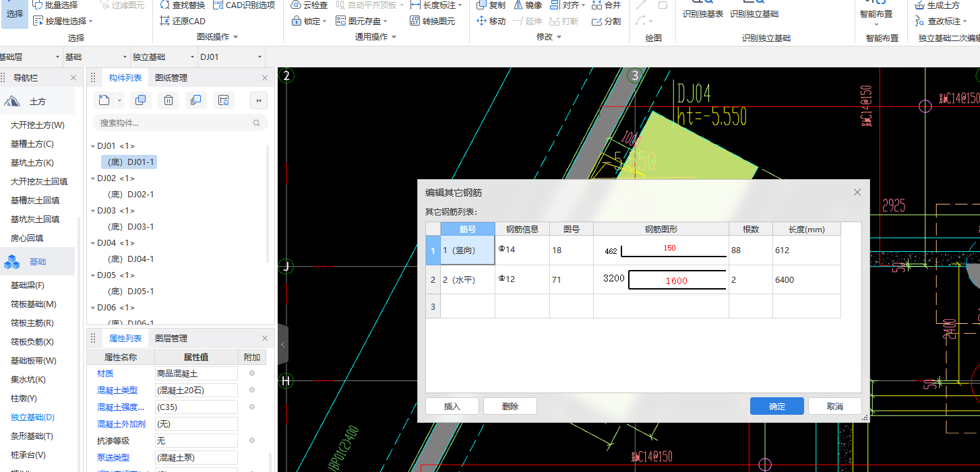Viewport: 980px width, 472px height.
Task: Click 识别独立基础 button
Action: (754, 9)
